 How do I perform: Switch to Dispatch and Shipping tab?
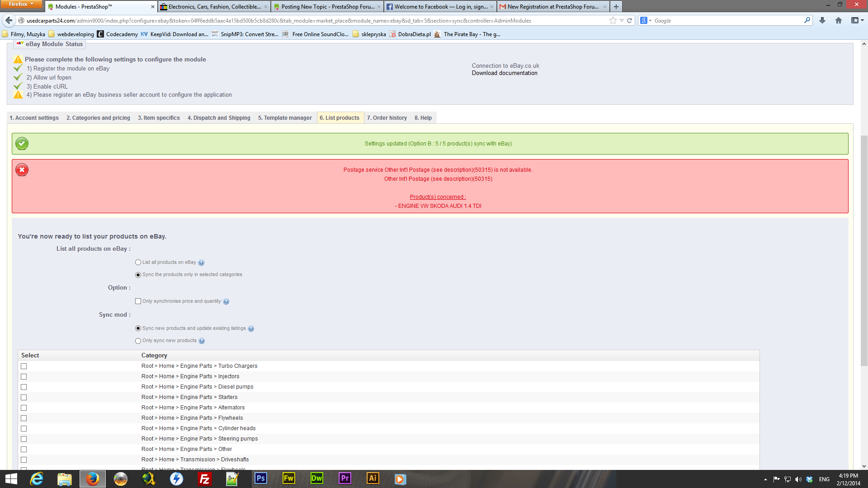point(219,118)
